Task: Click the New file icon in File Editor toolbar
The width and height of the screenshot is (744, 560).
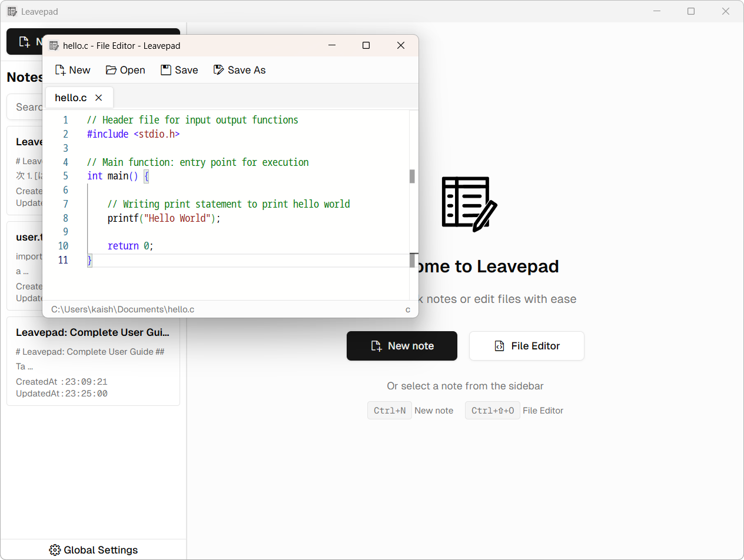Action: point(61,69)
